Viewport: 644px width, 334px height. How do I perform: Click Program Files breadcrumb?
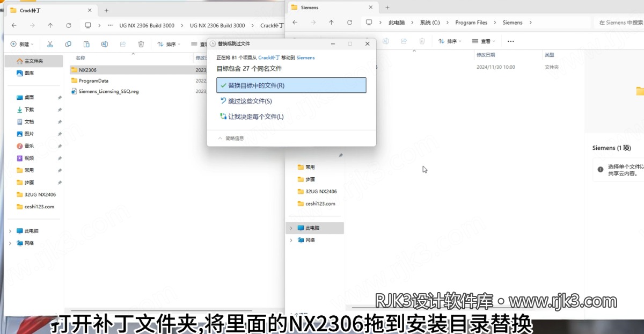click(x=471, y=23)
